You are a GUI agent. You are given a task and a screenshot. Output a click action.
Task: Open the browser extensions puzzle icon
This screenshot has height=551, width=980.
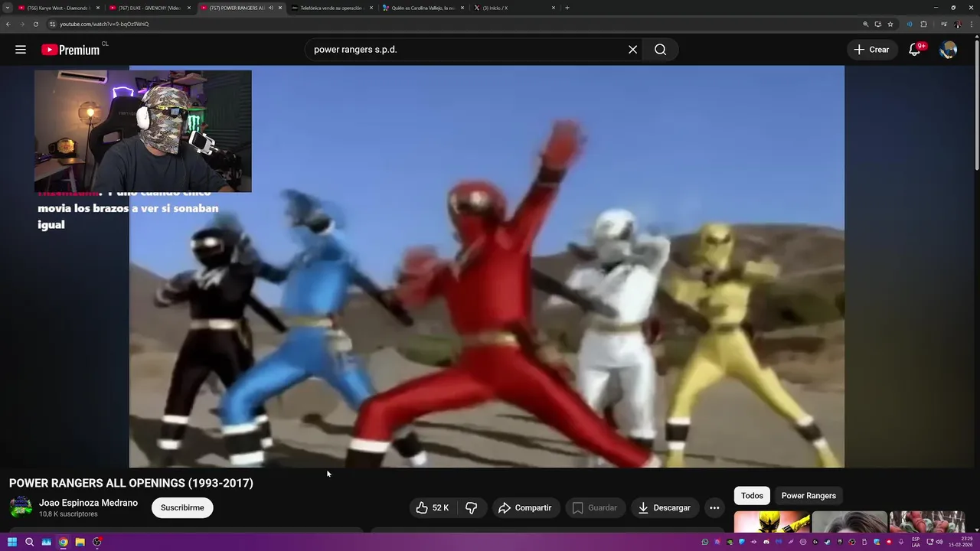click(x=923, y=24)
